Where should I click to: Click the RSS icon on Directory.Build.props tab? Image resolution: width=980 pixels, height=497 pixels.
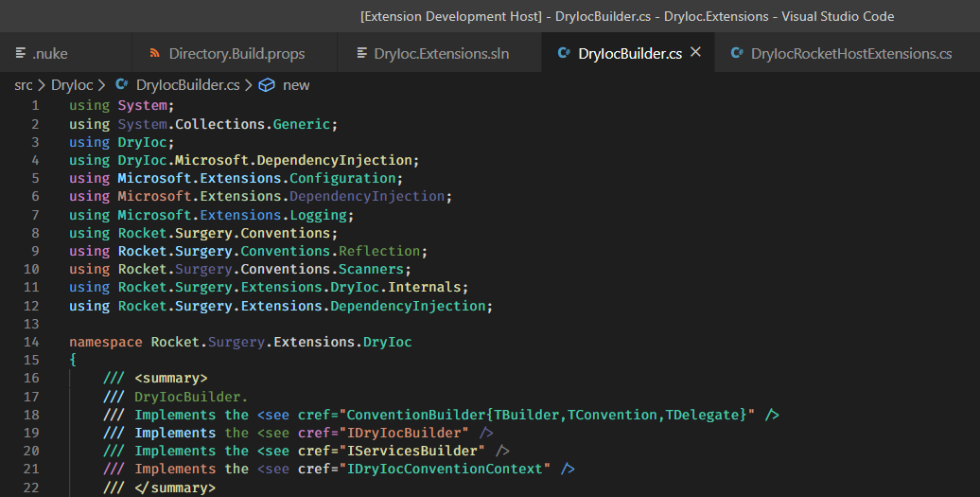[154, 53]
